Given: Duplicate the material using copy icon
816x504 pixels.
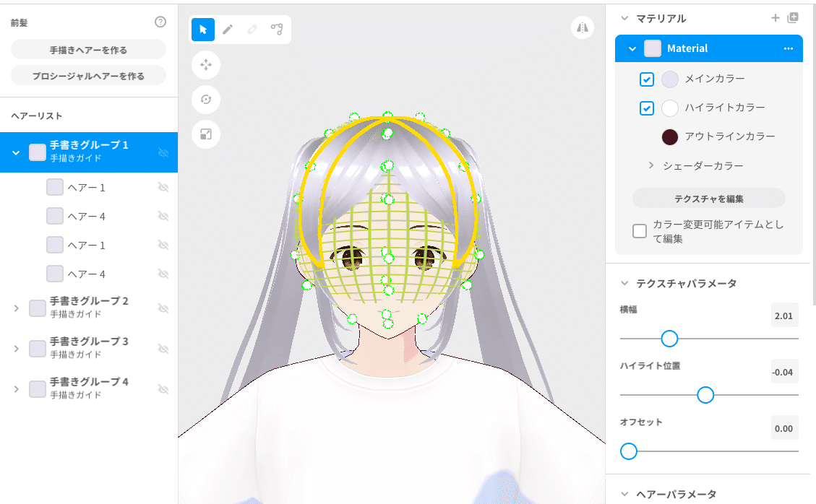Looking at the screenshot, I should pos(793,17).
